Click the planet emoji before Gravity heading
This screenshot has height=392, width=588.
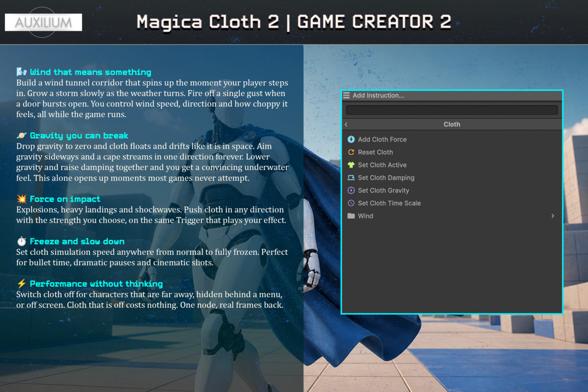[x=21, y=136]
